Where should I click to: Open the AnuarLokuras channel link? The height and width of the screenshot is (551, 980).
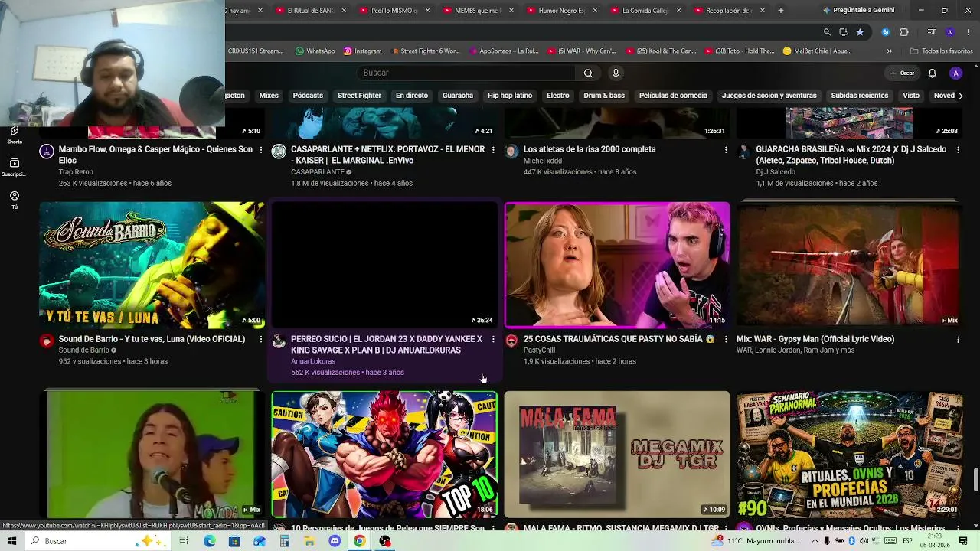[313, 361]
